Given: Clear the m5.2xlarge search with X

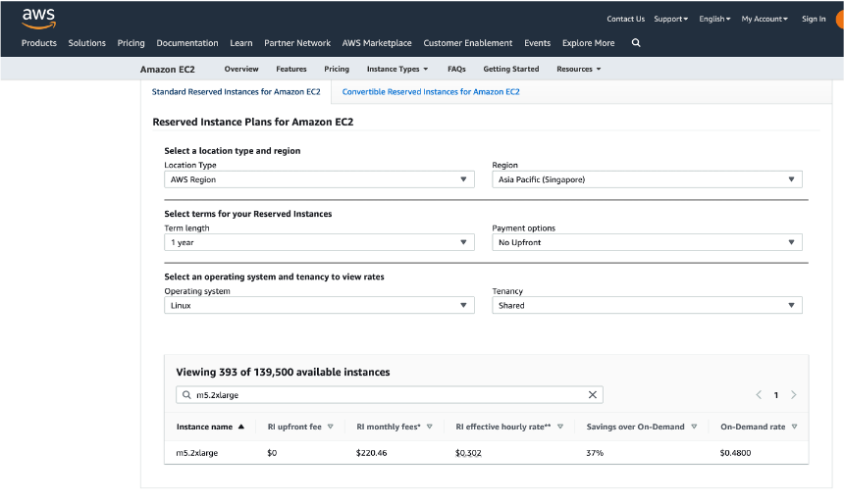Looking at the screenshot, I should click(x=592, y=395).
